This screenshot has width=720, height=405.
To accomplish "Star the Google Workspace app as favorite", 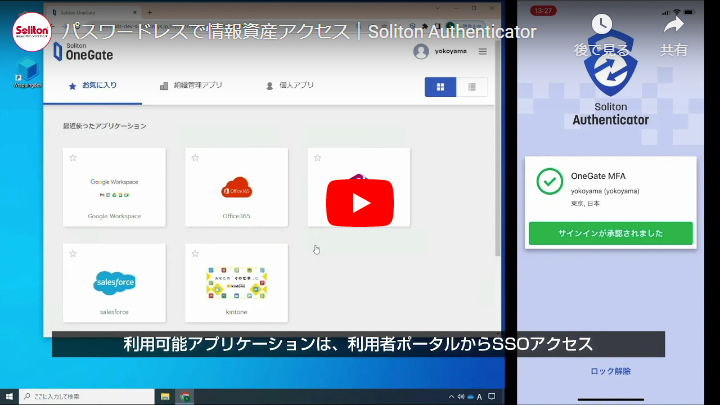I will [x=73, y=158].
